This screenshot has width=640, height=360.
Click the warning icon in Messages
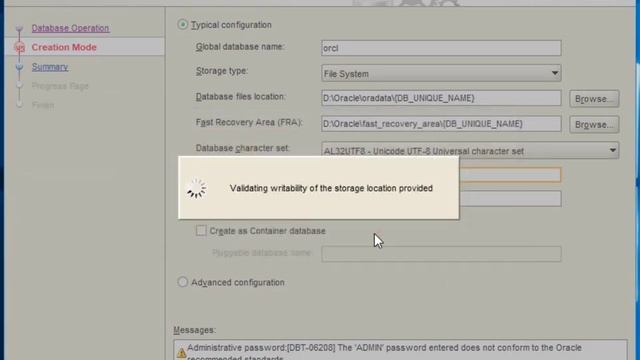pos(181,353)
